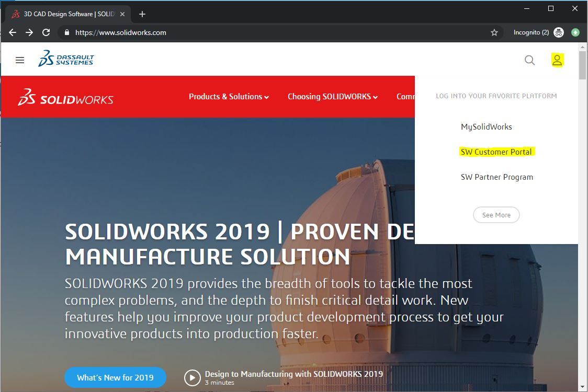The height and width of the screenshot is (392, 588).
Task: Select MySolidWorks from the login menu
Action: tap(486, 127)
